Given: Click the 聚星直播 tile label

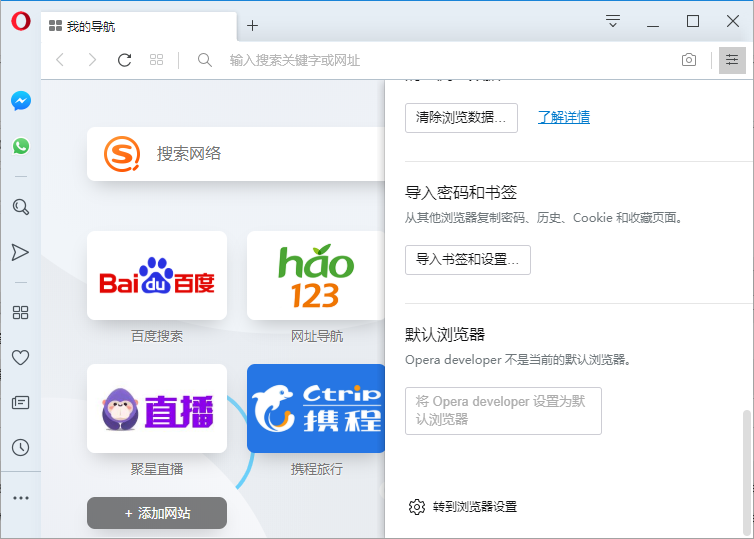Looking at the screenshot, I should pyautogui.click(x=157, y=469).
